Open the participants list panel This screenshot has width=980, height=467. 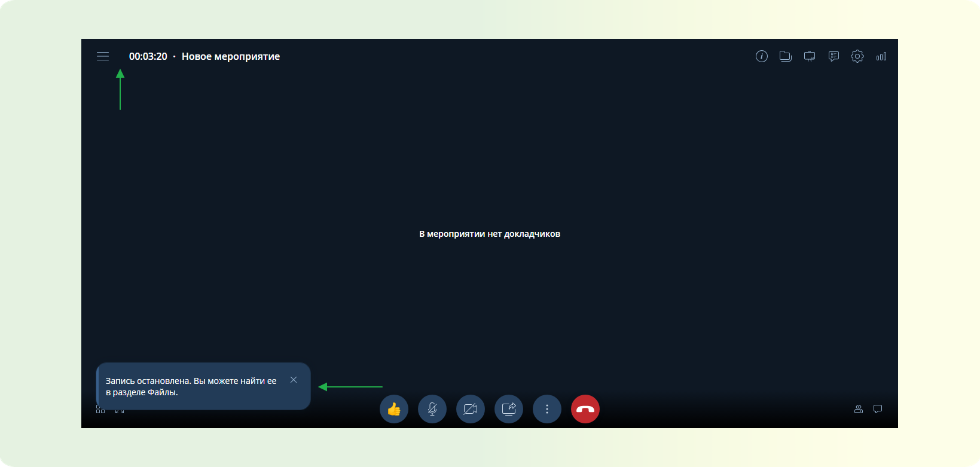coord(858,409)
